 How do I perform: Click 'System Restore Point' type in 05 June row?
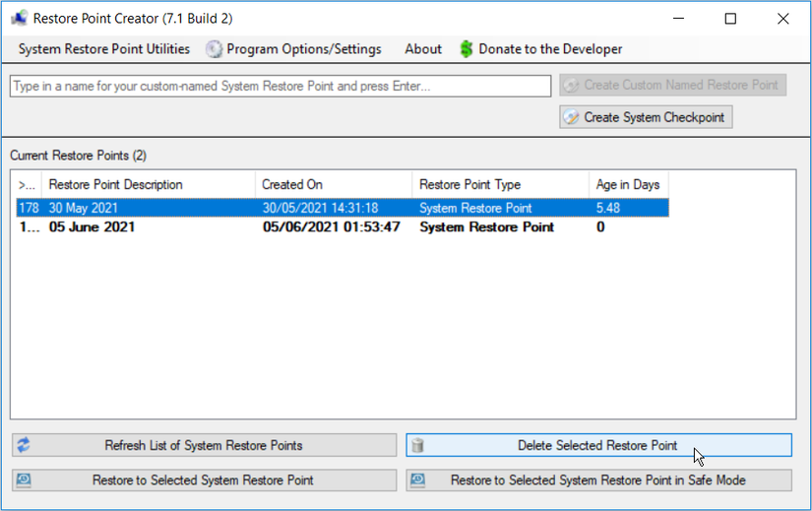(x=487, y=227)
